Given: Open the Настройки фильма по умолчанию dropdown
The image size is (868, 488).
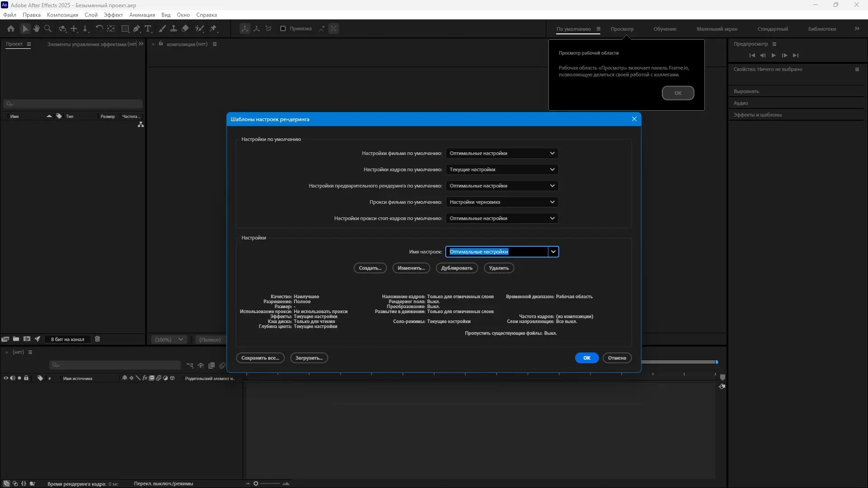Looking at the screenshot, I should coord(502,153).
